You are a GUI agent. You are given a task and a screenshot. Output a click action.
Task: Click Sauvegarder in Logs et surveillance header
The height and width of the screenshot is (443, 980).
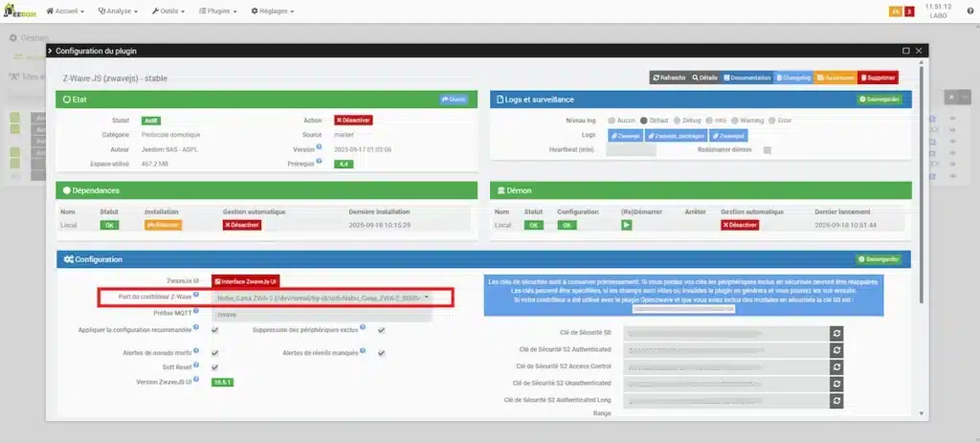(x=880, y=100)
